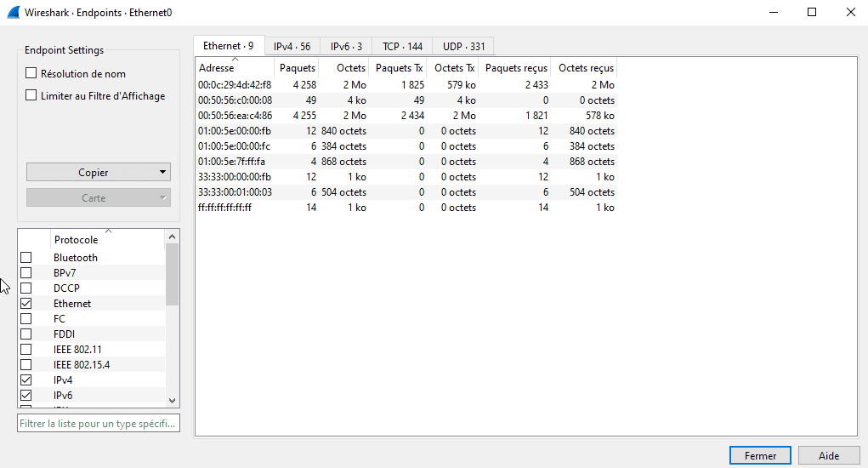The height and width of the screenshot is (468, 868).
Task: Check the IEEE 802.15.4 protocol checkbox
Action: (26, 365)
